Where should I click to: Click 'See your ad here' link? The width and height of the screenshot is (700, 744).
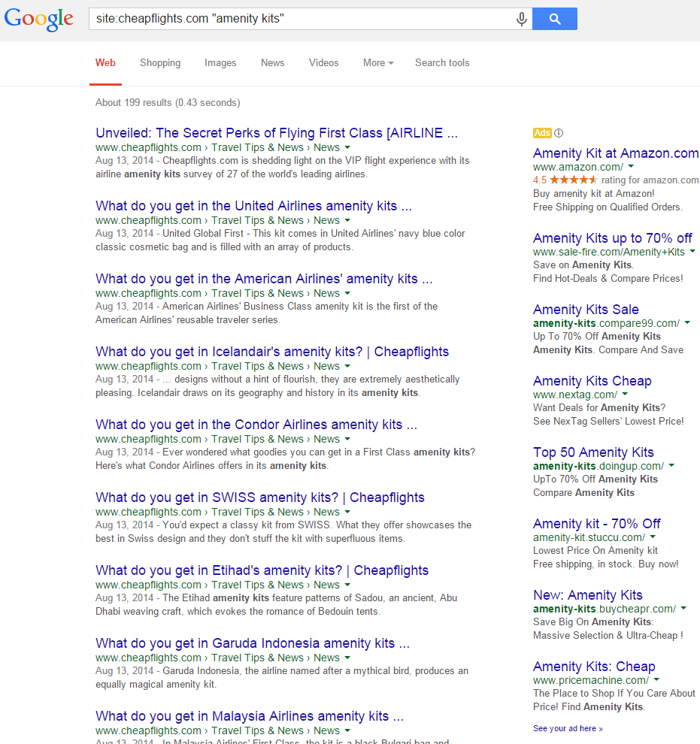[x=568, y=728]
